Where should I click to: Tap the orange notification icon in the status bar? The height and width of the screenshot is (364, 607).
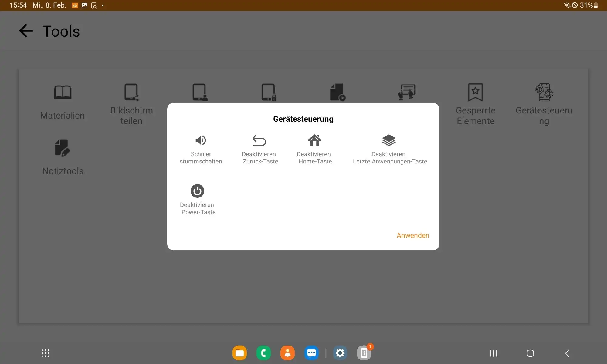[x=75, y=5]
